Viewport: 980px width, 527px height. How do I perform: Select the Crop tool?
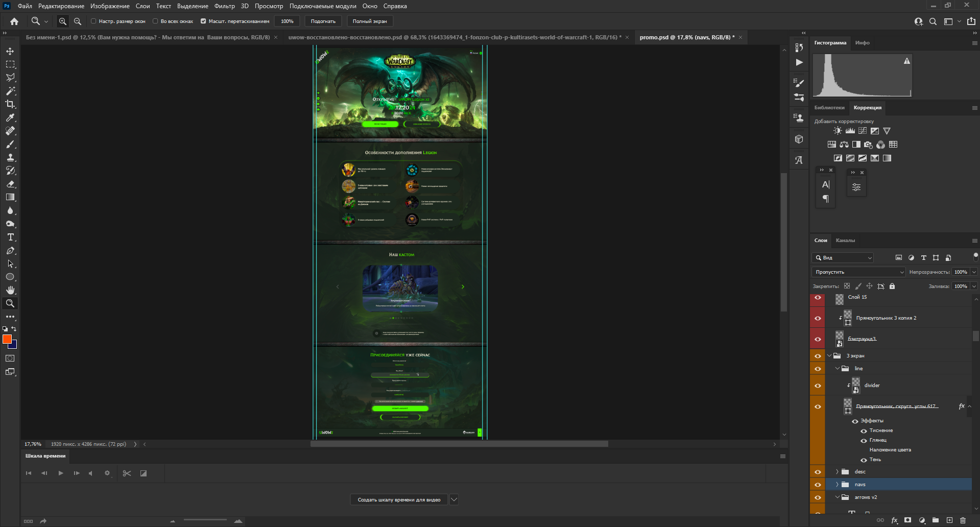(10, 104)
